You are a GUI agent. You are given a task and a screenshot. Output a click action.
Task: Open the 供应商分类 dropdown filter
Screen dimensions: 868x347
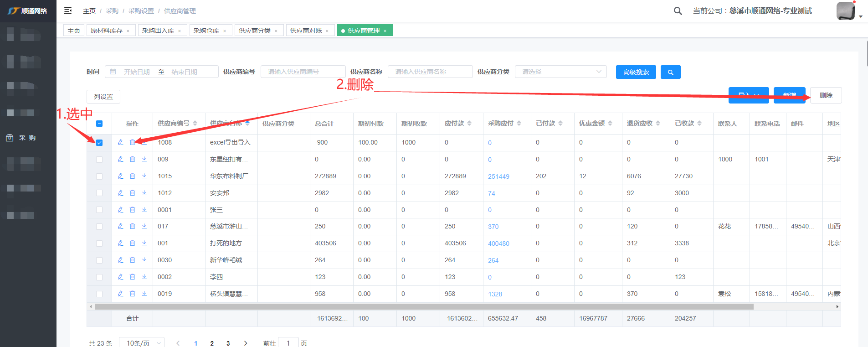(560, 72)
